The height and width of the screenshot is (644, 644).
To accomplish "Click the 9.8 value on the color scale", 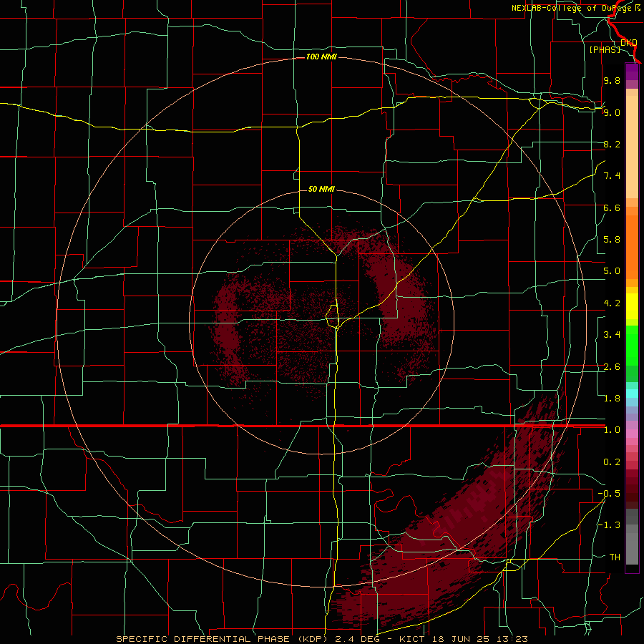I will click(x=612, y=80).
